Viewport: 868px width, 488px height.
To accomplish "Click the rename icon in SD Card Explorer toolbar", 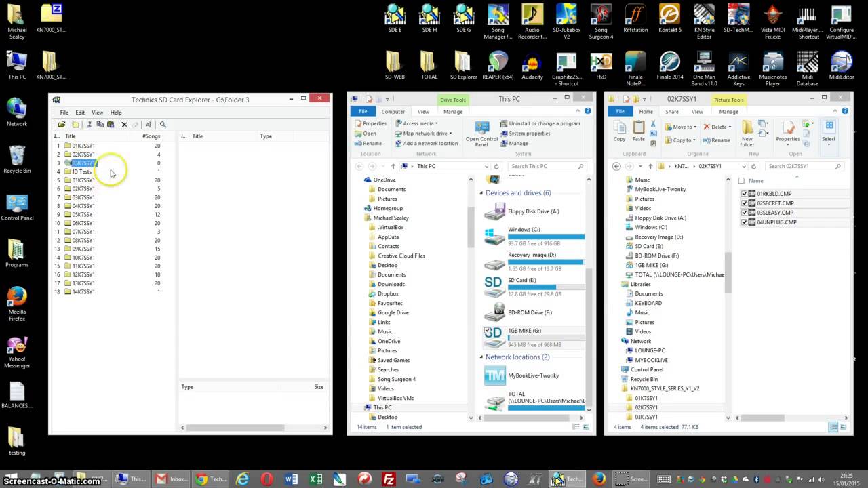I will coord(149,125).
